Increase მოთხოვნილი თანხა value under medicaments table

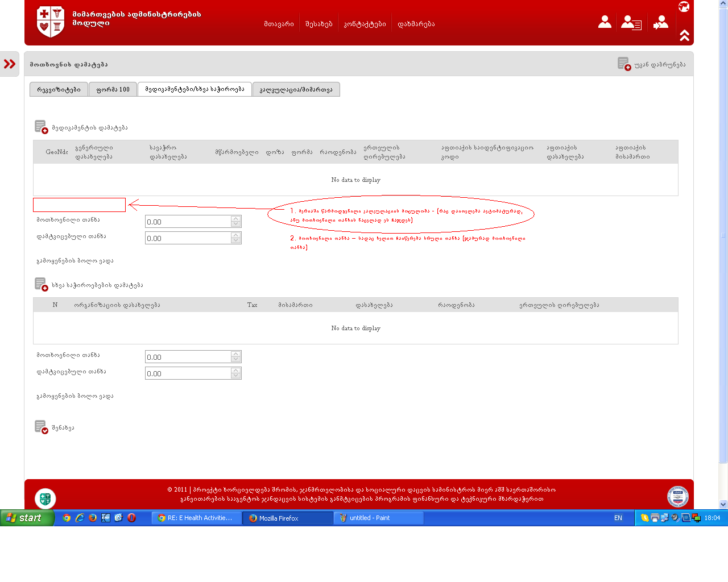tap(236, 218)
